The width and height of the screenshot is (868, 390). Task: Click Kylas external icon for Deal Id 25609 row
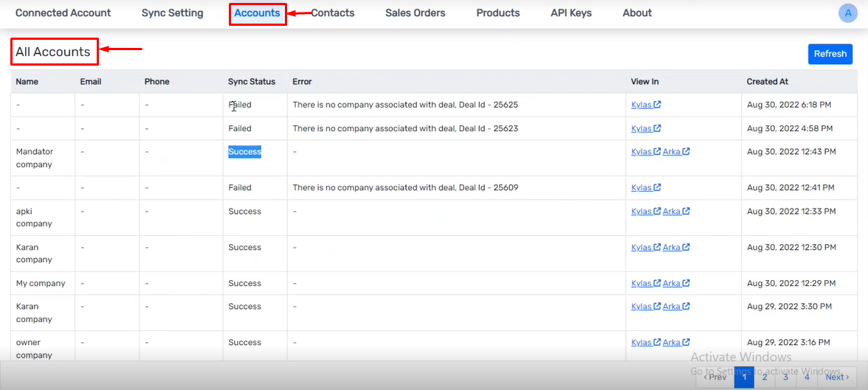click(657, 187)
